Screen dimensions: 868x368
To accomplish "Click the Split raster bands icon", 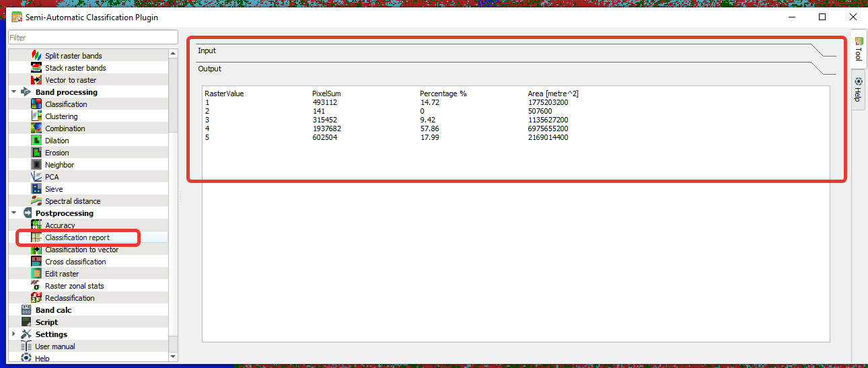I will 36,56.
